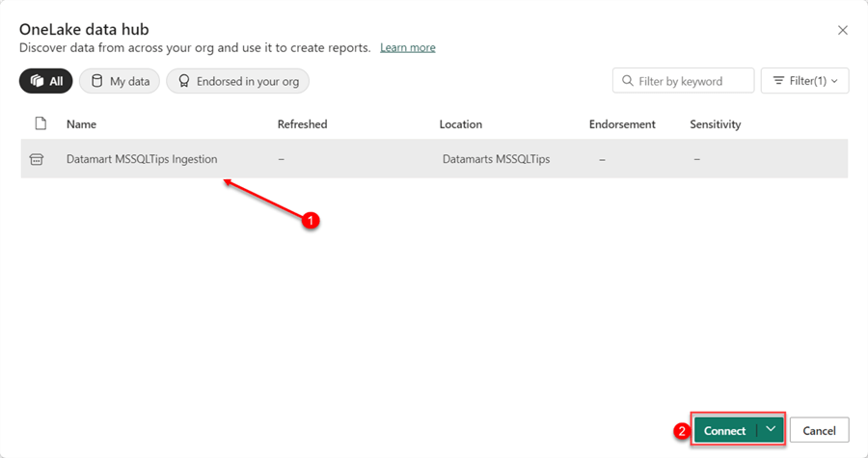
Task: Click the Datamarts MSSQLTips location cell
Action: pyautogui.click(x=496, y=159)
